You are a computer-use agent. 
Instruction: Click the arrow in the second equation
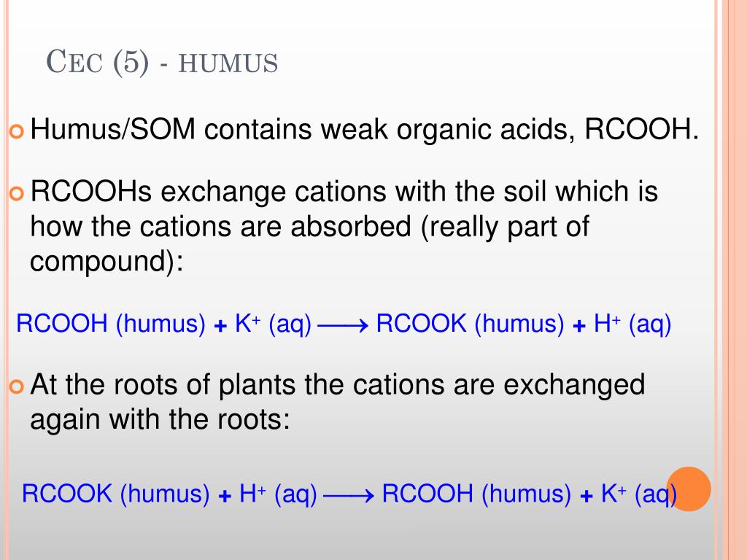click(x=349, y=496)
